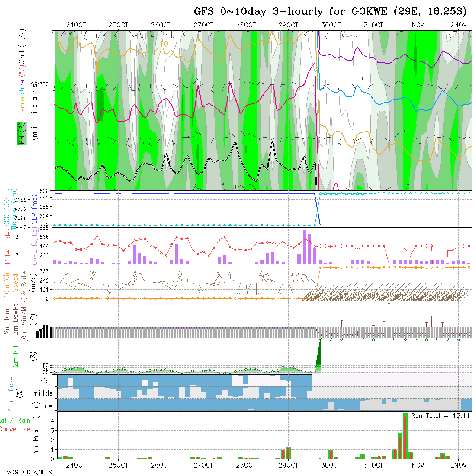The width and height of the screenshot is (476, 476).
Task: Click the 31OCT label on the bottom axis
Action: click(373, 465)
